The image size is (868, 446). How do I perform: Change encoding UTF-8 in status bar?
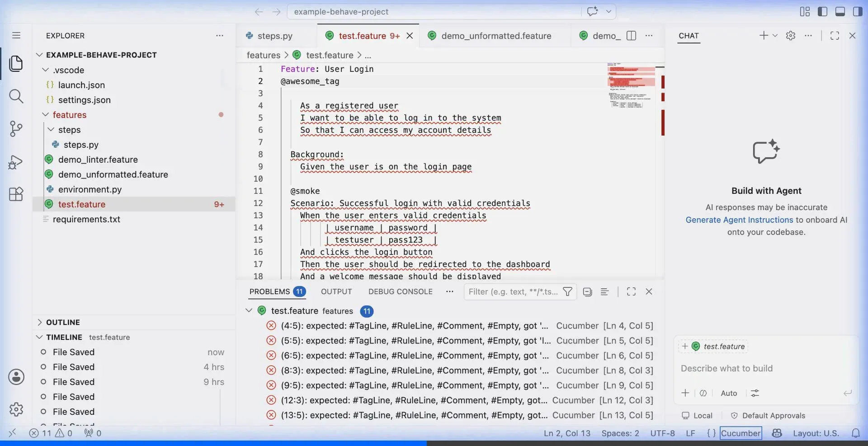click(662, 433)
